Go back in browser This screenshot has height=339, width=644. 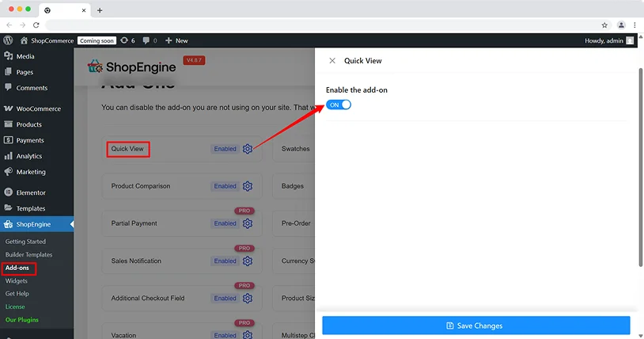click(x=9, y=25)
